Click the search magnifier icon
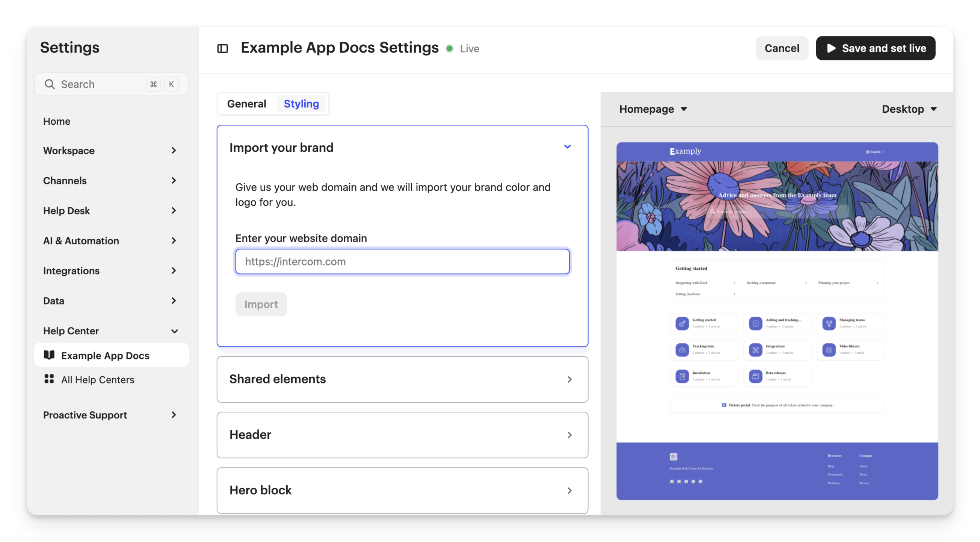Screen dimensions: 980x542 pyautogui.click(x=50, y=84)
